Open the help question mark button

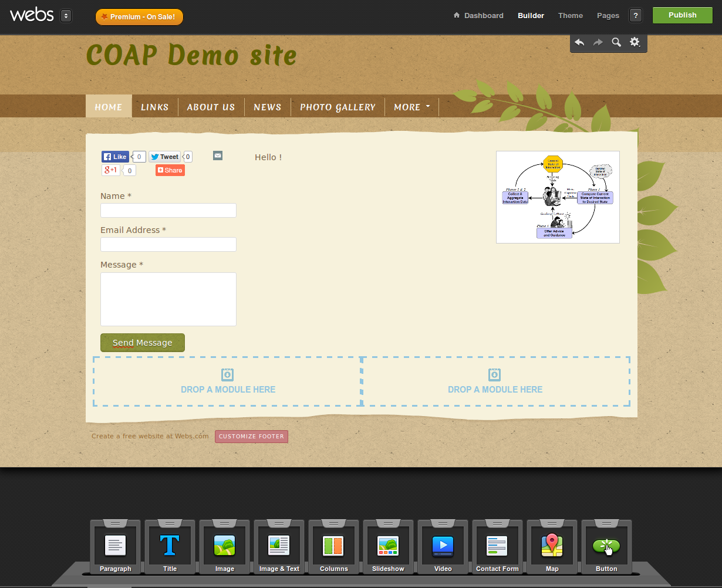click(x=635, y=16)
